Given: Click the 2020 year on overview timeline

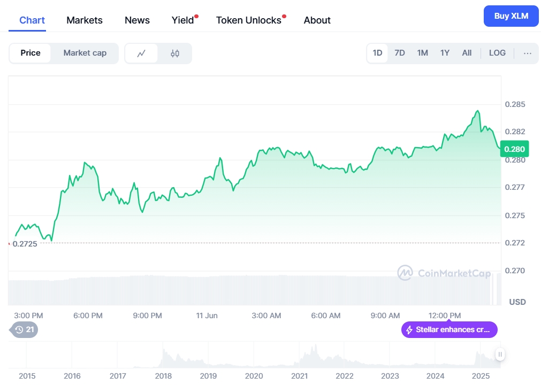Looking at the screenshot, I should click(x=254, y=376).
